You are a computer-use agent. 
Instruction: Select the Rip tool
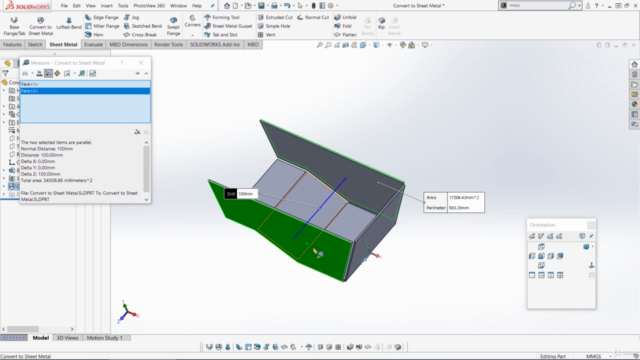[x=381, y=23]
